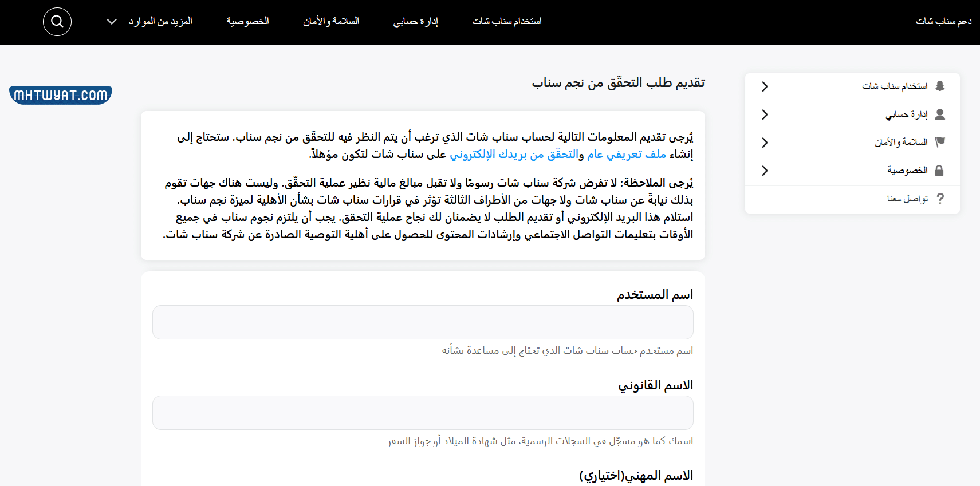Expand the السلامة والأمان sidebar chevron
980x486 pixels.
tap(765, 143)
